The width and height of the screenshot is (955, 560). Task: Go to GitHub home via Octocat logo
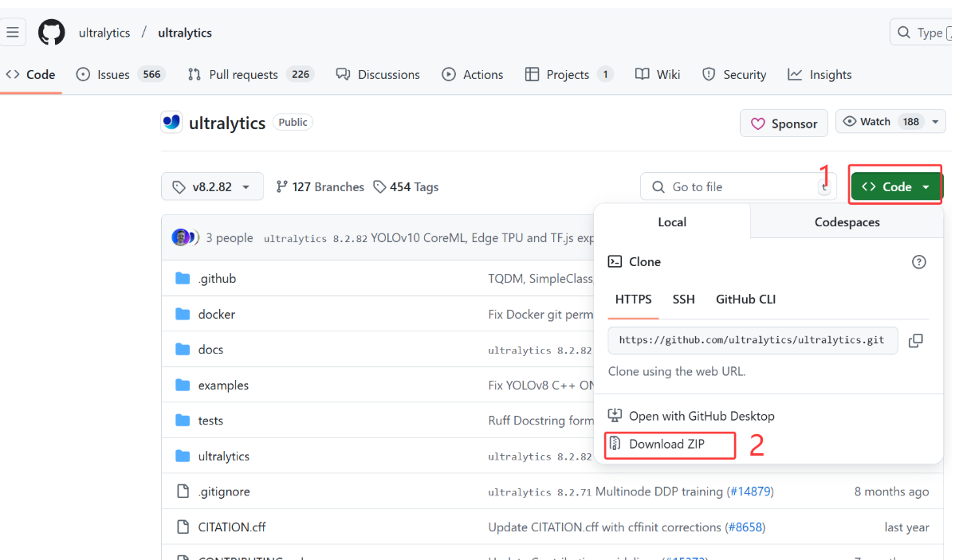pos(51,32)
